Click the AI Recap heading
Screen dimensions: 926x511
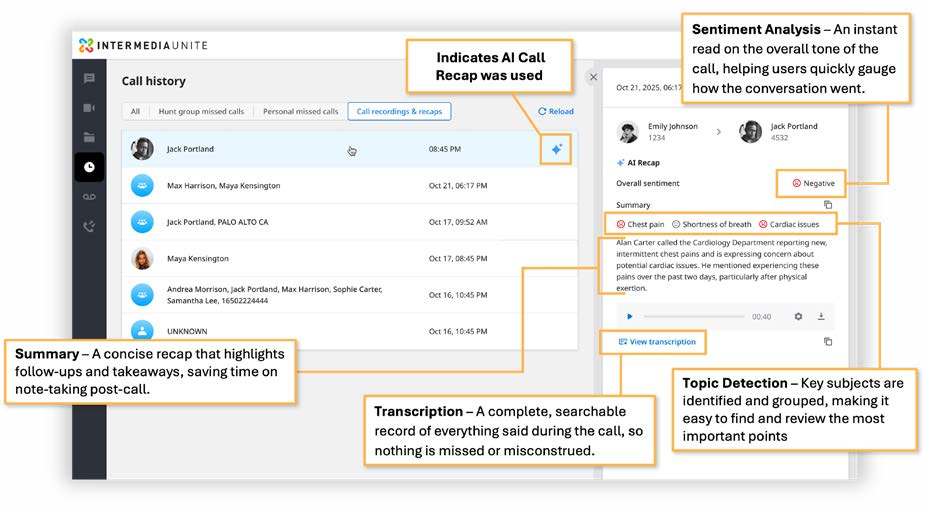(638, 162)
